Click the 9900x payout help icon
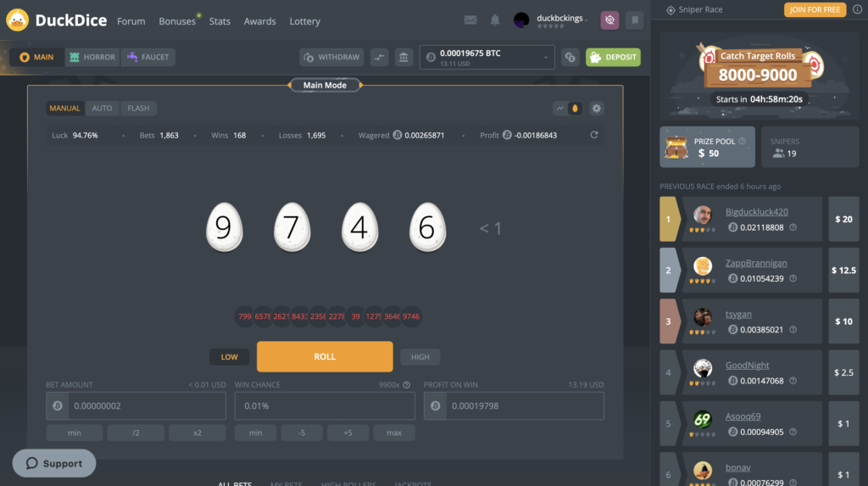This screenshot has width=868, height=486. click(x=406, y=384)
